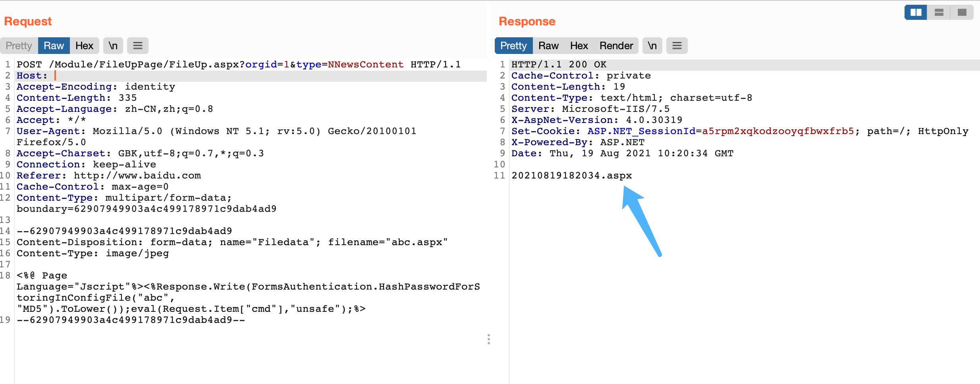Click the 'Content-Length: 19' response header

pos(568,87)
